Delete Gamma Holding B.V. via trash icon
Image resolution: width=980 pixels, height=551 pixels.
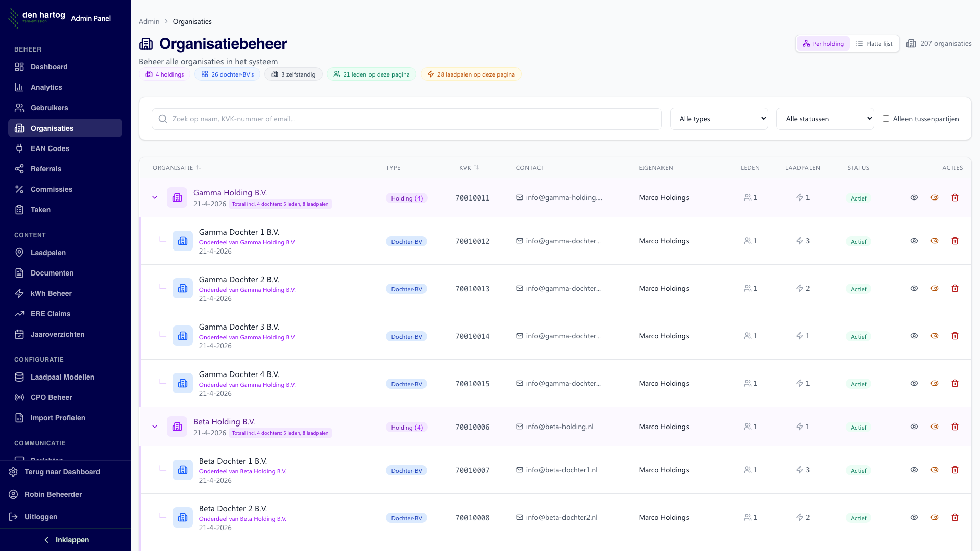pos(954,197)
